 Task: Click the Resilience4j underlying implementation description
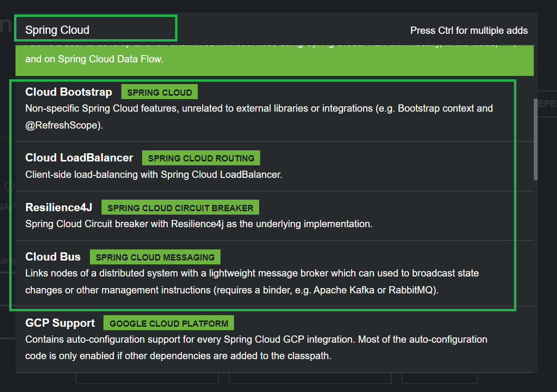[x=199, y=224]
